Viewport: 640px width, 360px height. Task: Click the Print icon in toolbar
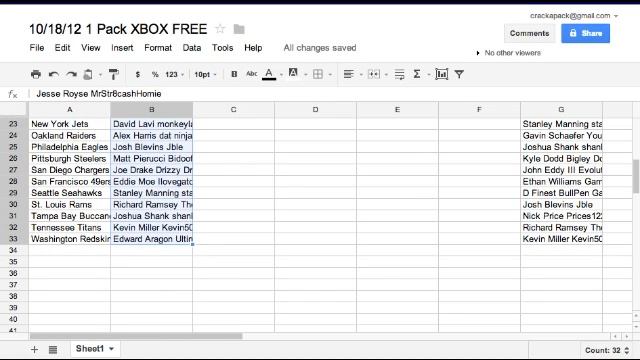click(36, 74)
